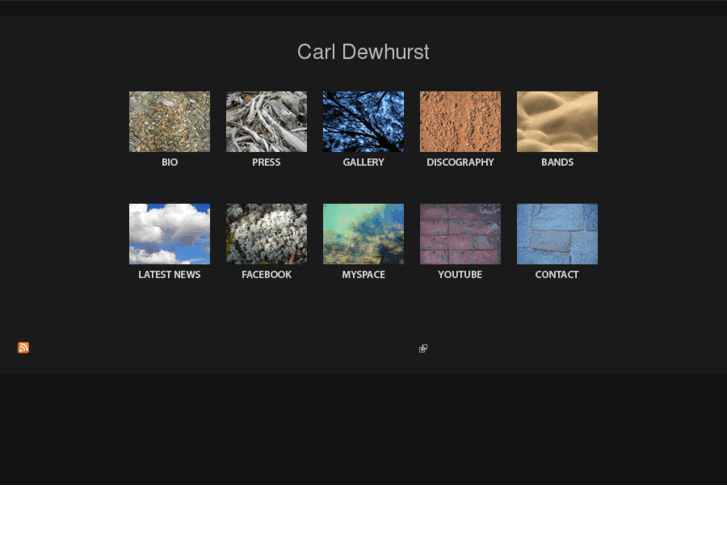Viewport: 727px width, 545px height.
Task: Open the DISCOGRAPHY red sand thumbnail
Action: pos(460,122)
